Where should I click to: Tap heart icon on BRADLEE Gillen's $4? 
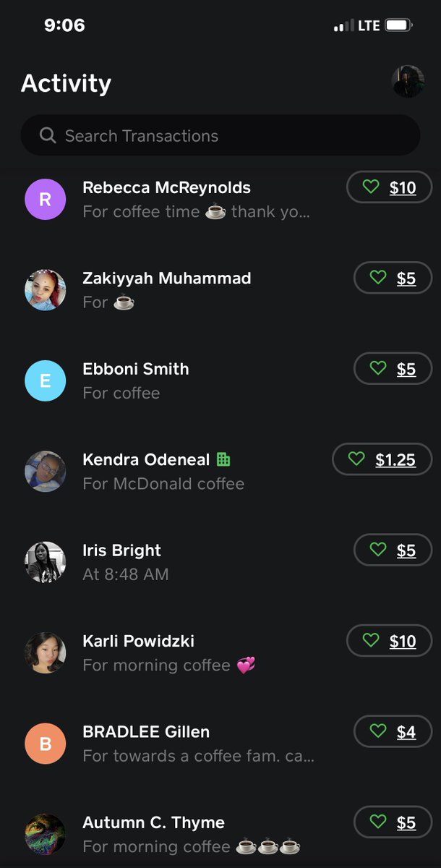pos(378,732)
